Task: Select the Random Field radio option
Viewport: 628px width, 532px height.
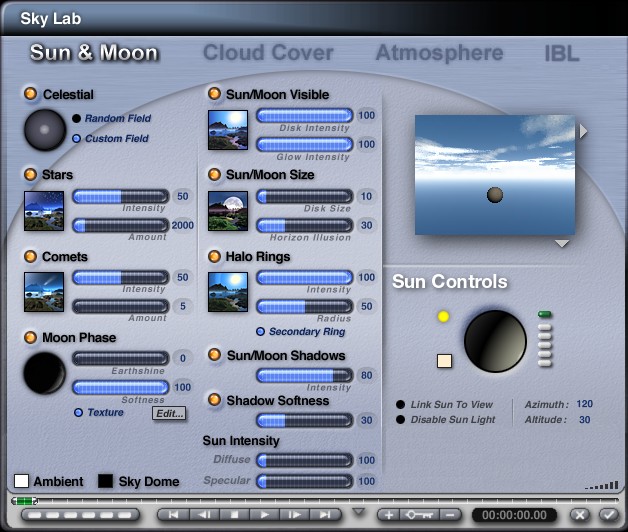Action: [x=76, y=119]
